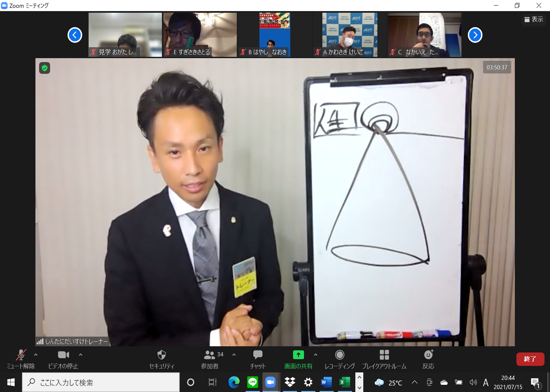
Task: Click the green Share Screen icon
Action: 298,355
